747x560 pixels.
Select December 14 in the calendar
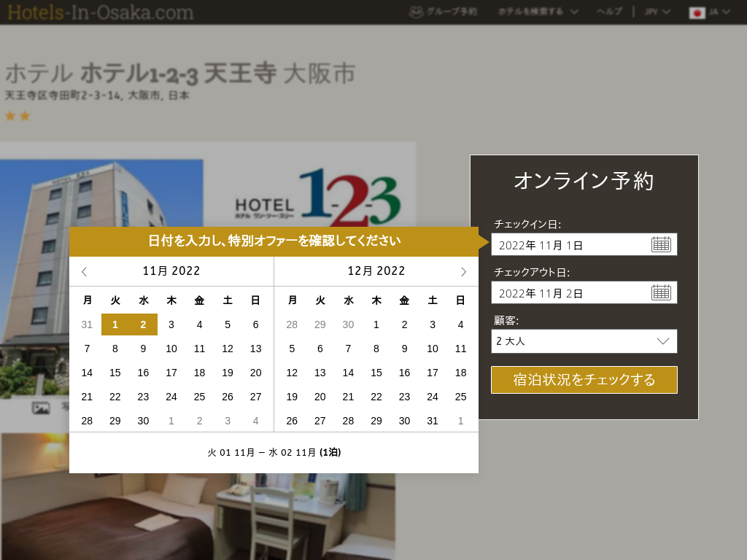point(348,373)
